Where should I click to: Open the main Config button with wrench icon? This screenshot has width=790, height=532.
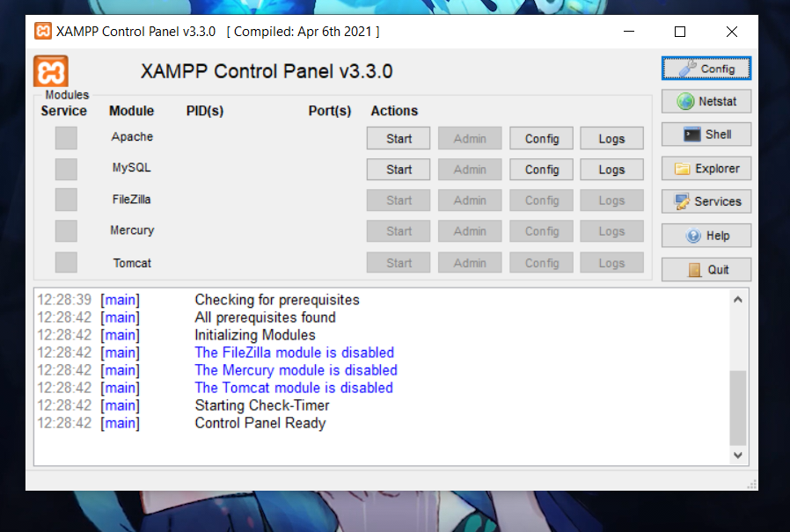(706, 69)
